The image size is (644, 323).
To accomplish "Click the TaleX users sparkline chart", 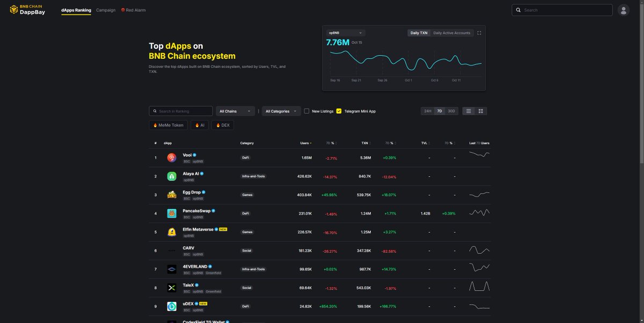I will coord(479,287).
